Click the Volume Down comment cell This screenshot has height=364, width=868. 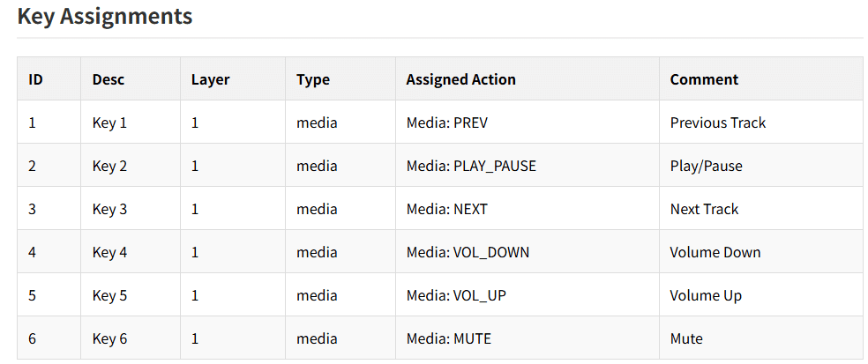coord(761,251)
